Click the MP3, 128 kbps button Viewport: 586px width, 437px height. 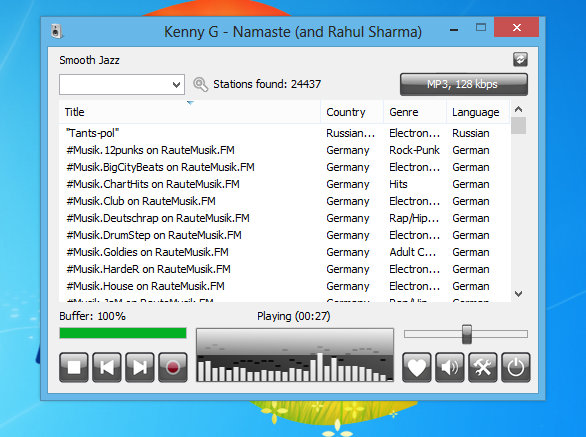tap(464, 84)
